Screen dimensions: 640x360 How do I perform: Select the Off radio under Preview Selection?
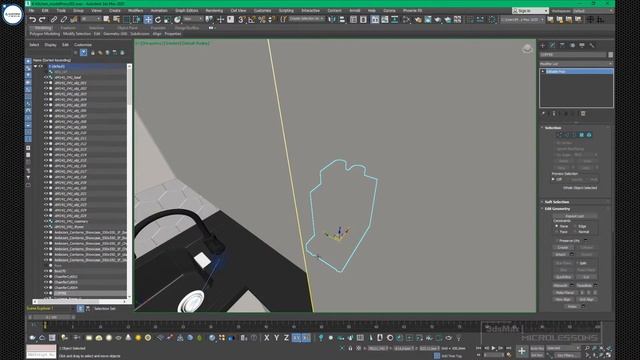click(554, 179)
